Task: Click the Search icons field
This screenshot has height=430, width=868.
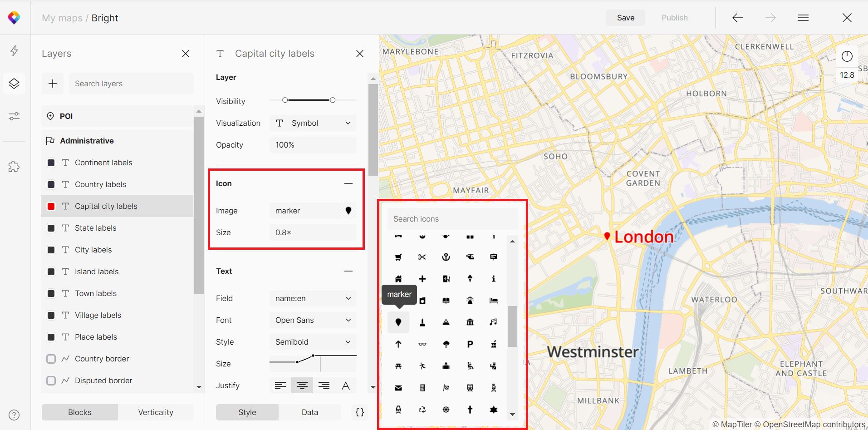Action: [x=452, y=219]
